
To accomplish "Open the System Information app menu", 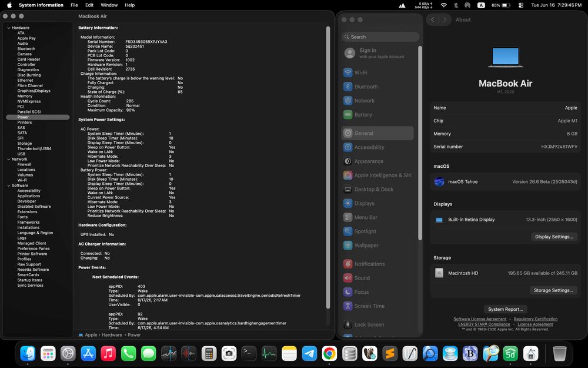I will [x=41, y=5].
